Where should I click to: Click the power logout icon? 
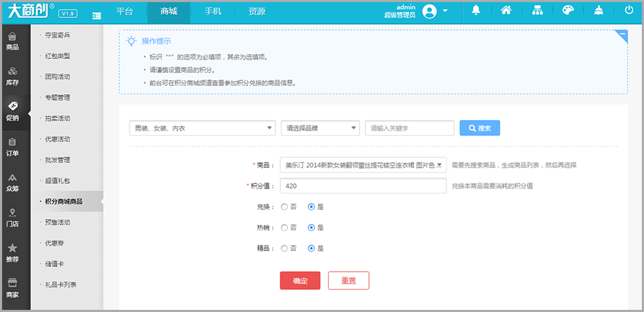point(629,10)
